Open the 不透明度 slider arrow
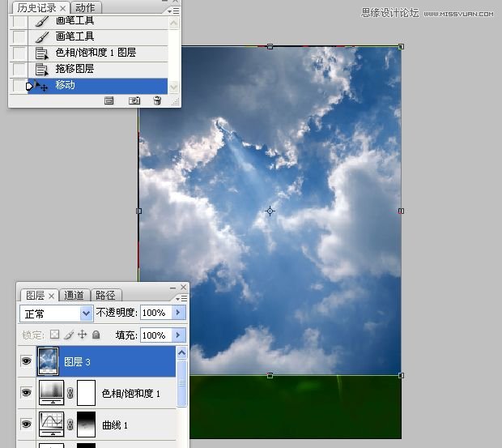 178,312
